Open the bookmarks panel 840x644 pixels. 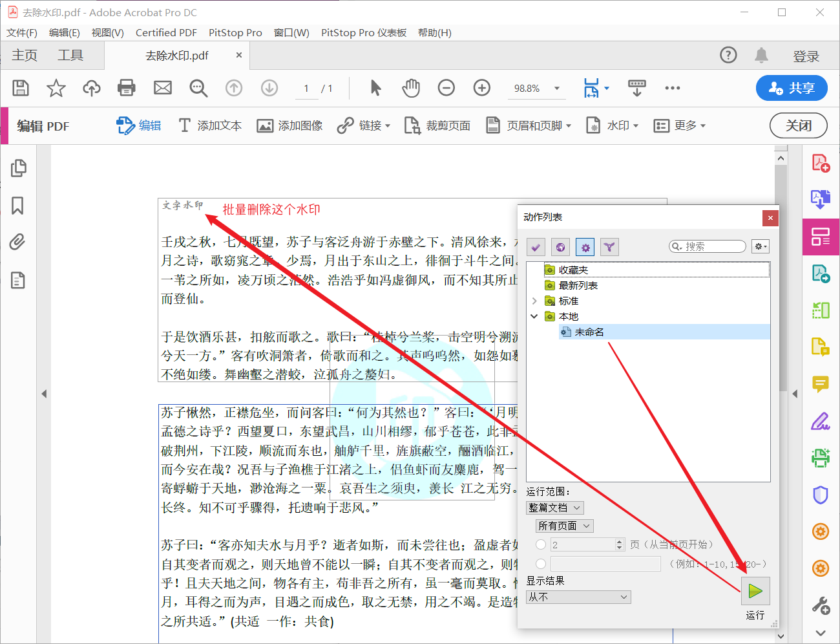click(17, 206)
